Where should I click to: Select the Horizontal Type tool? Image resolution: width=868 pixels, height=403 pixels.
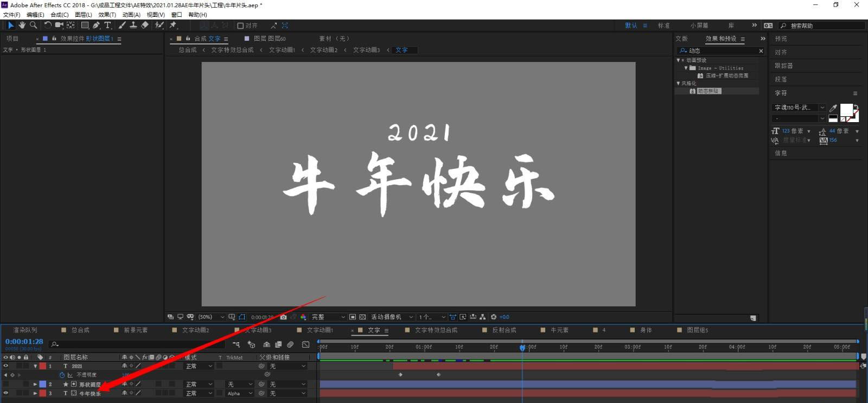coord(107,25)
